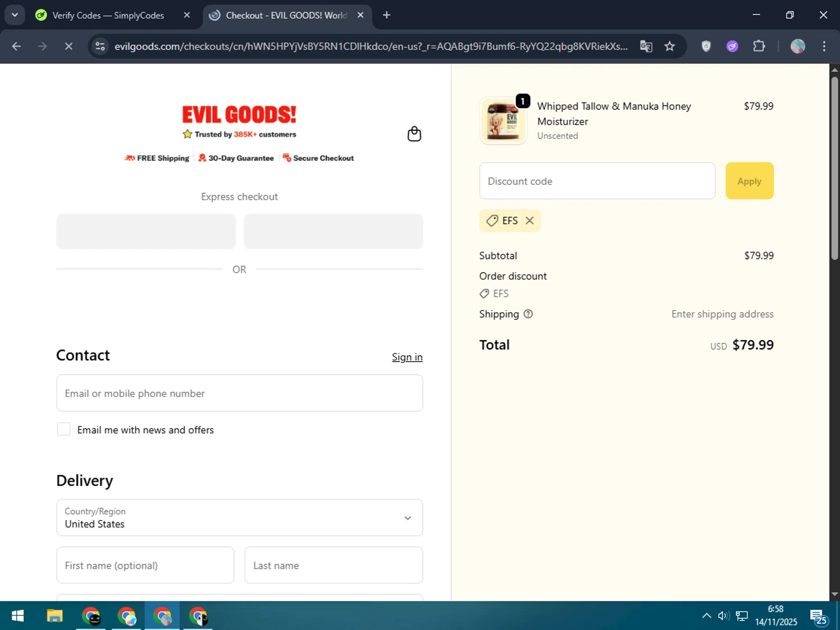Focus the Discount code field
The width and height of the screenshot is (840, 630).
coord(597,181)
